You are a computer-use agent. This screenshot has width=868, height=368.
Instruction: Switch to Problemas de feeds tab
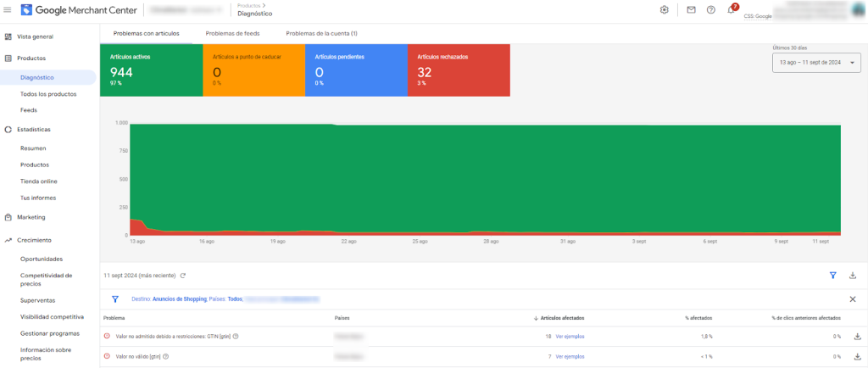[232, 33]
